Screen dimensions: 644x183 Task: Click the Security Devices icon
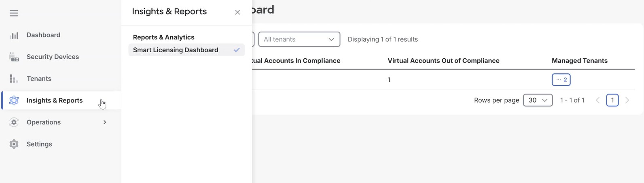[14, 57]
